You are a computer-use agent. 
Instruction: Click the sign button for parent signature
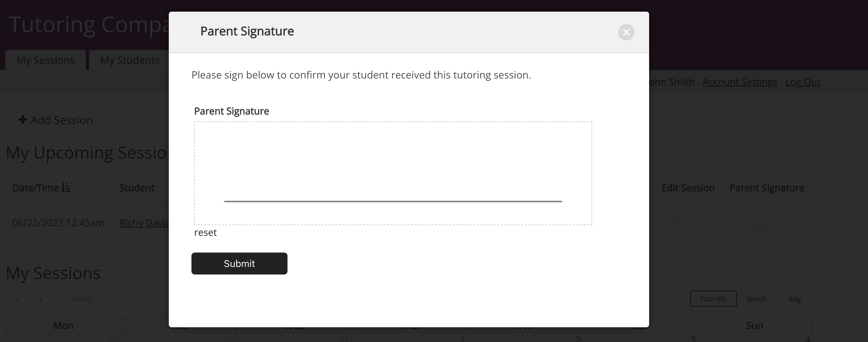pos(753,225)
